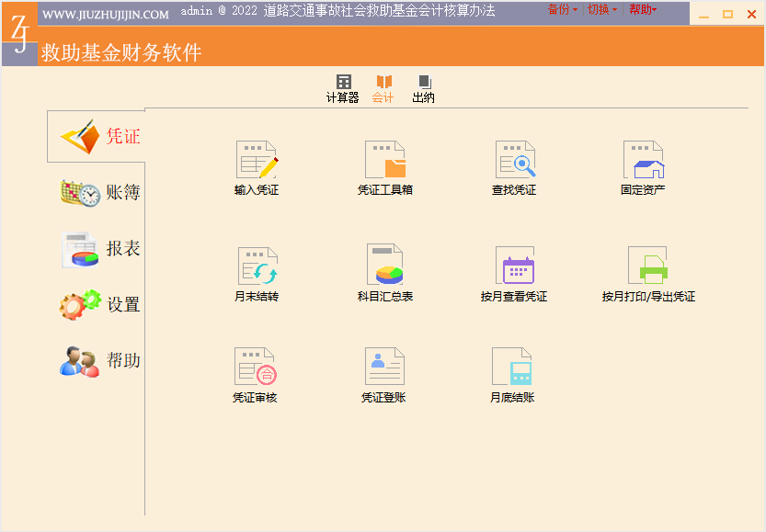Switch to the 账簿 sidebar tab
Image resolution: width=766 pixels, height=532 pixels.
pos(99,193)
